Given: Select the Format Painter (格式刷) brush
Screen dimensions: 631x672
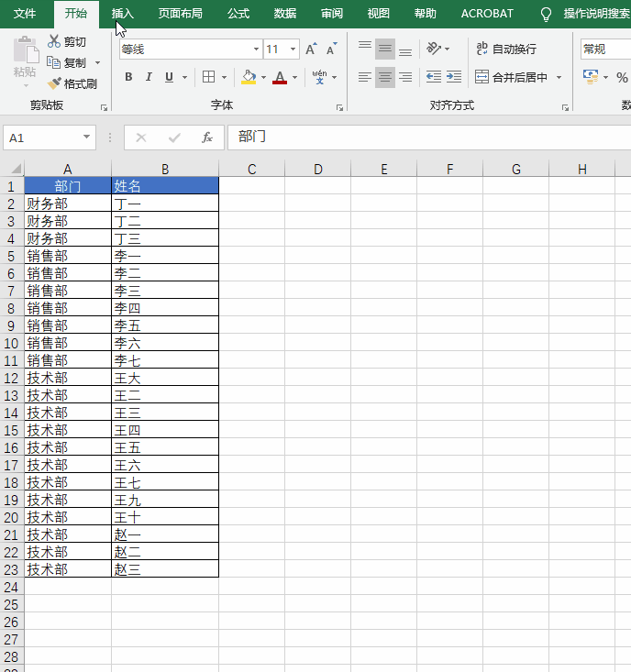Looking at the screenshot, I should pyautogui.click(x=54, y=83).
